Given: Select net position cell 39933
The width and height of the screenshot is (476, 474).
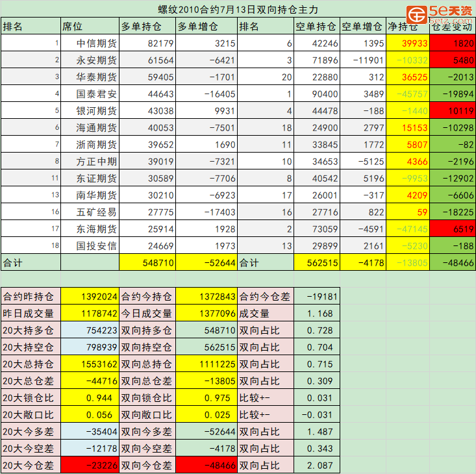Looking at the screenshot, I should (x=407, y=43).
